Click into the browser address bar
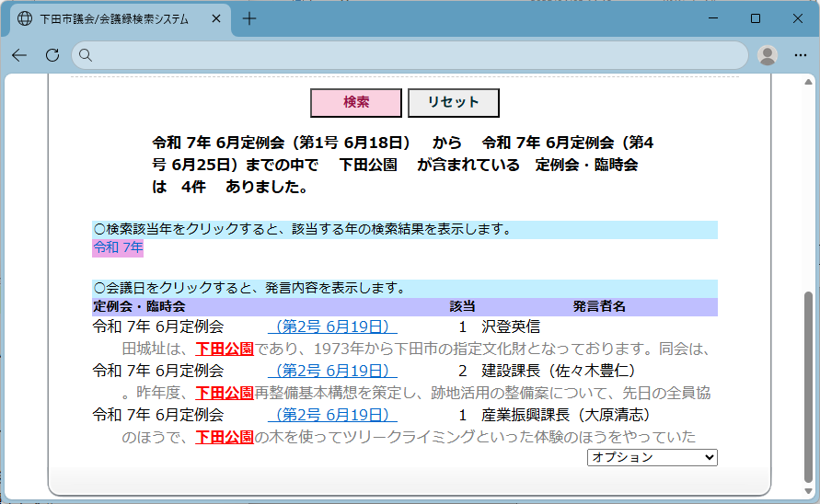 [x=410, y=55]
